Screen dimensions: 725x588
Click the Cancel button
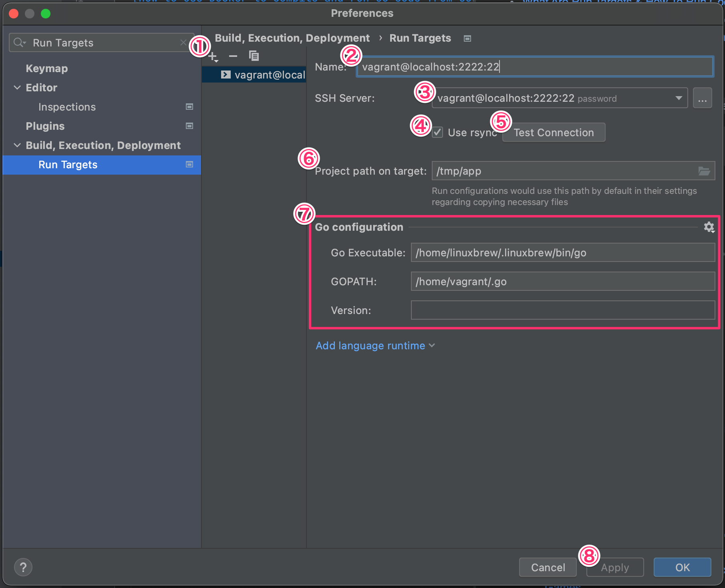coord(548,567)
